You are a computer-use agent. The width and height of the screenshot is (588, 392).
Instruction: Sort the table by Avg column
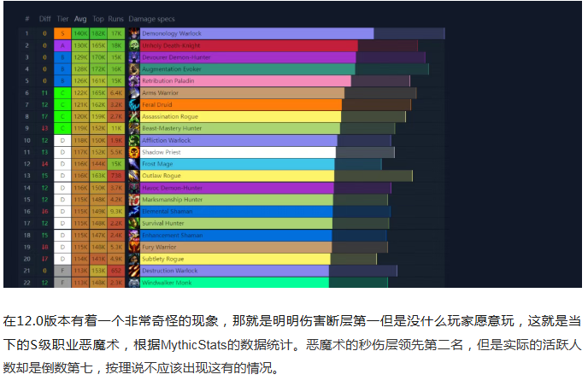(x=80, y=18)
